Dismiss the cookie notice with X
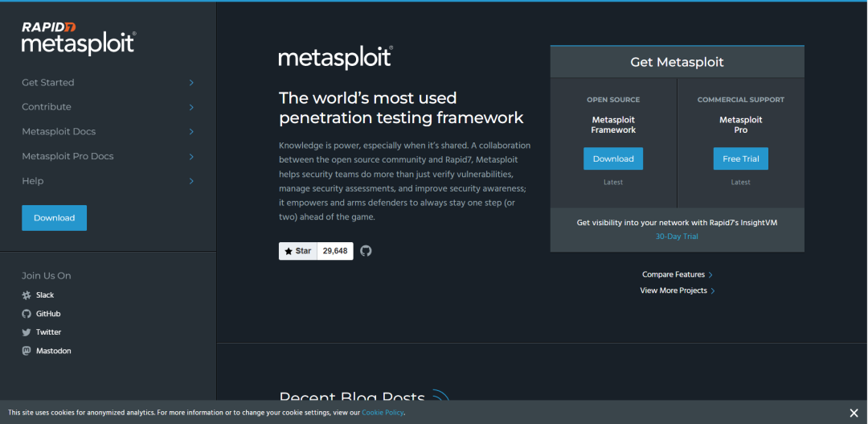The height and width of the screenshot is (424, 868). tap(854, 413)
